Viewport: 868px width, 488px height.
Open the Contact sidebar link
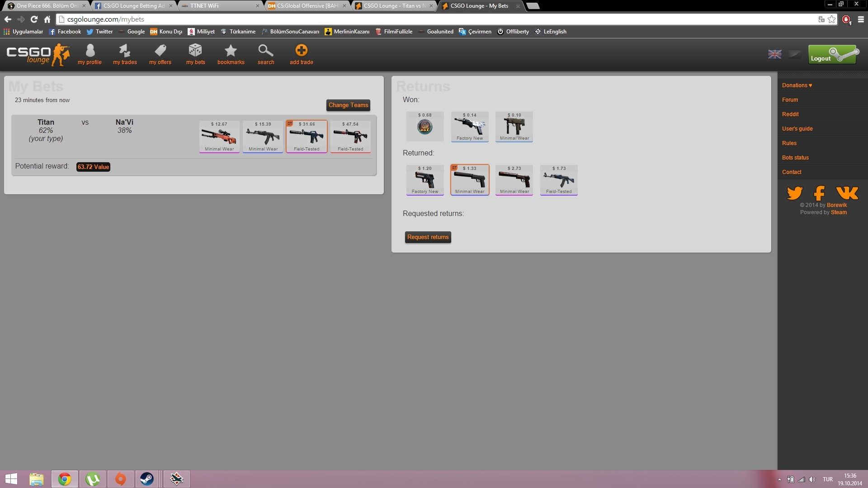click(792, 172)
